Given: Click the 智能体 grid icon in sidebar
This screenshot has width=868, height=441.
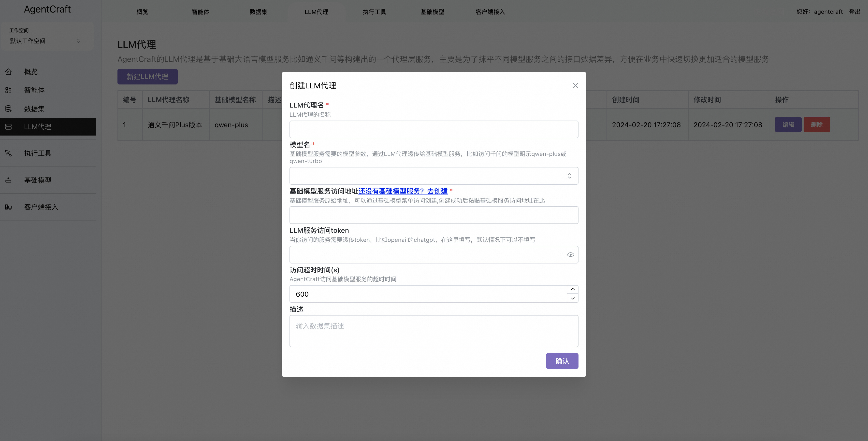Looking at the screenshot, I should click(x=8, y=90).
